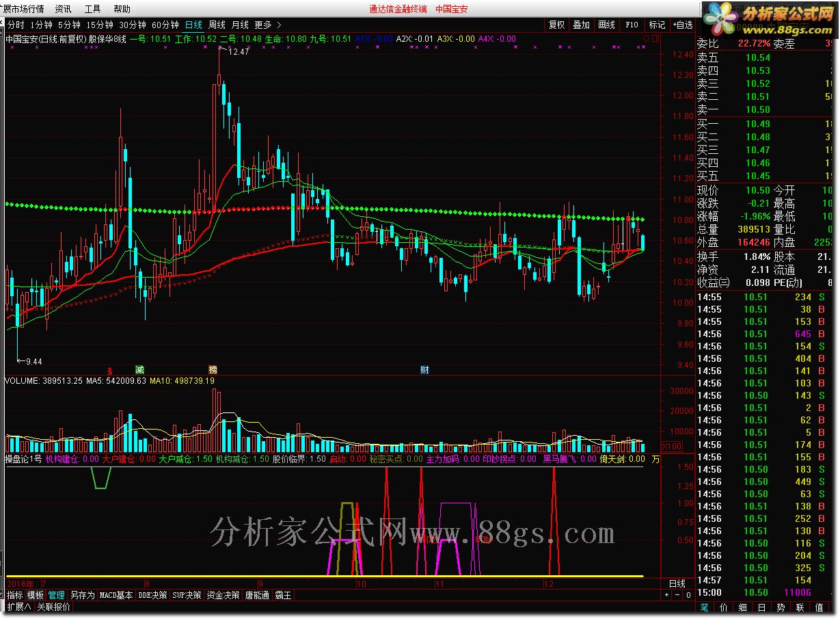Click the minus zoom-out icon
Viewport: 840px width, 619px height.
[x=677, y=595]
